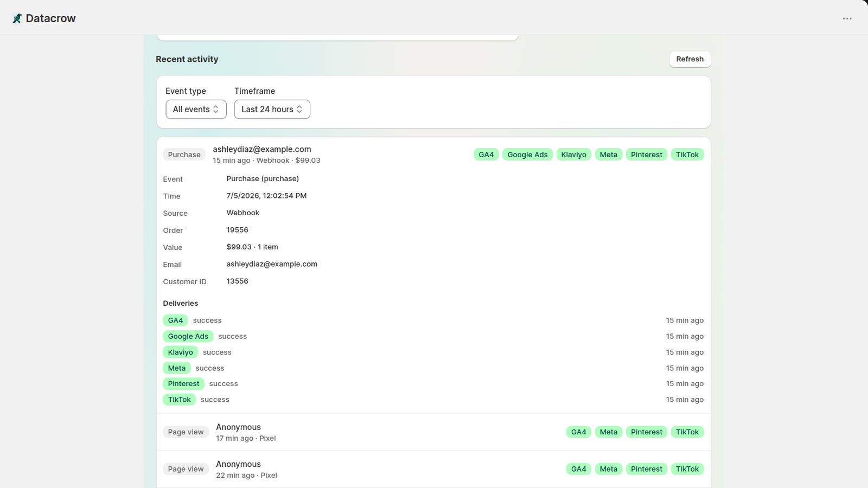This screenshot has height=488, width=868.
Task: Click the "success" status beside Pinterest delivery
Action: point(224,384)
